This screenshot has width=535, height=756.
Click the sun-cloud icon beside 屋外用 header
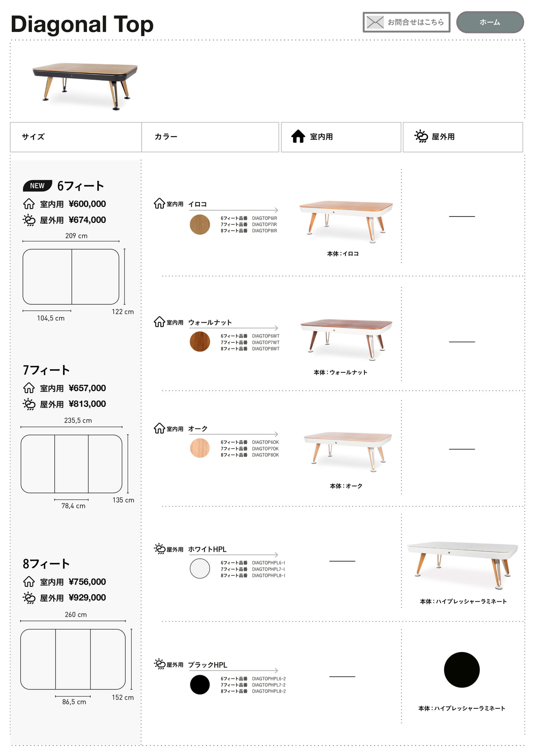coord(421,136)
